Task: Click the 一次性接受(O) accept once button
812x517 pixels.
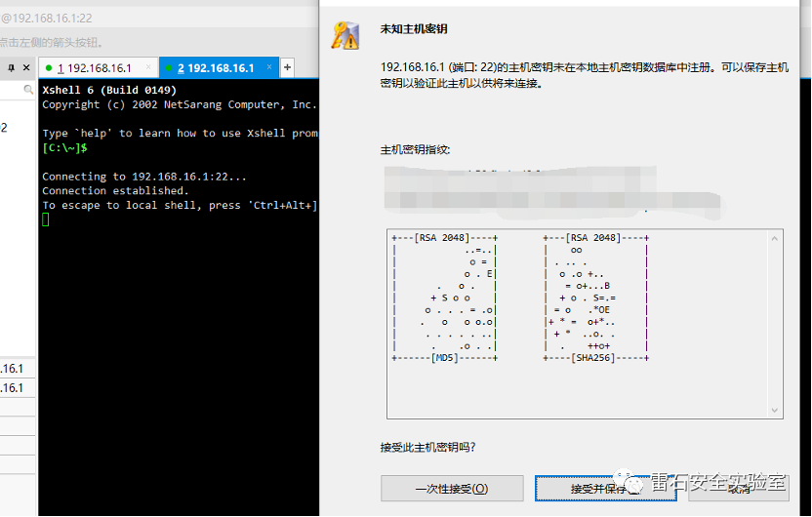Action: click(x=452, y=488)
